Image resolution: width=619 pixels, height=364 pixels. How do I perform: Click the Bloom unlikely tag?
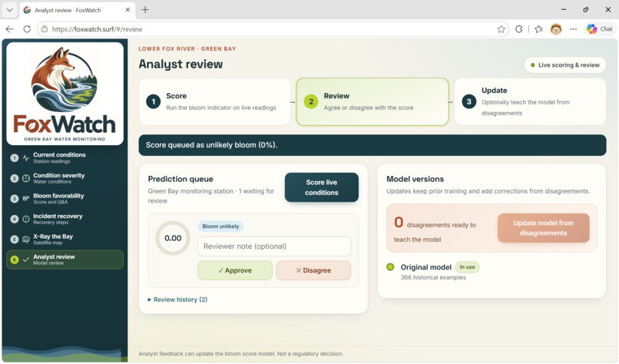(220, 227)
